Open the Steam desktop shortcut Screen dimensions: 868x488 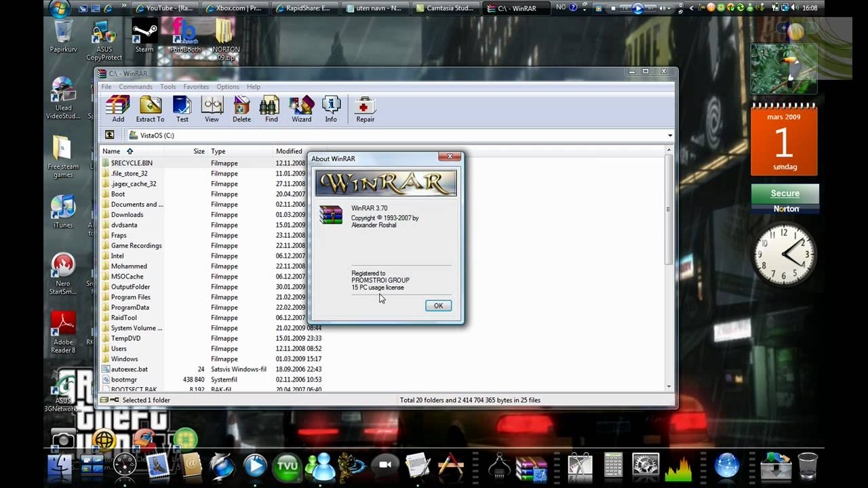tap(144, 36)
